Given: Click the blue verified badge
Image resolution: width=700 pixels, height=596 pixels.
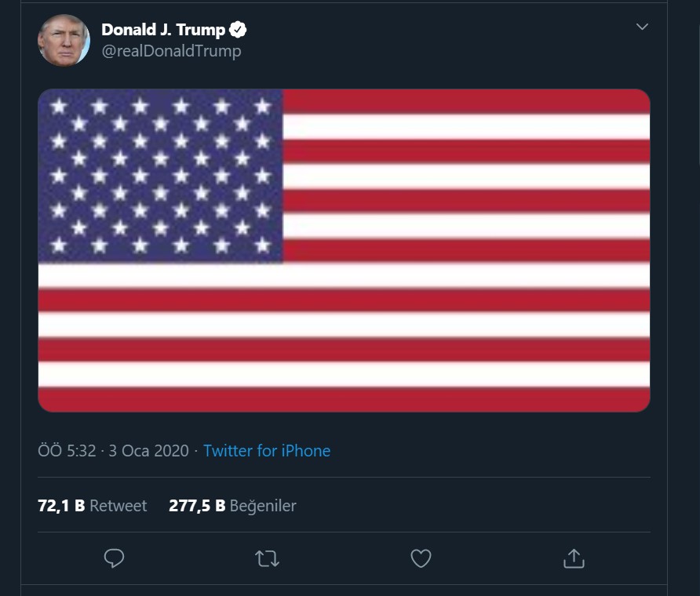Looking at the screenshot, I should coord(238,30).
